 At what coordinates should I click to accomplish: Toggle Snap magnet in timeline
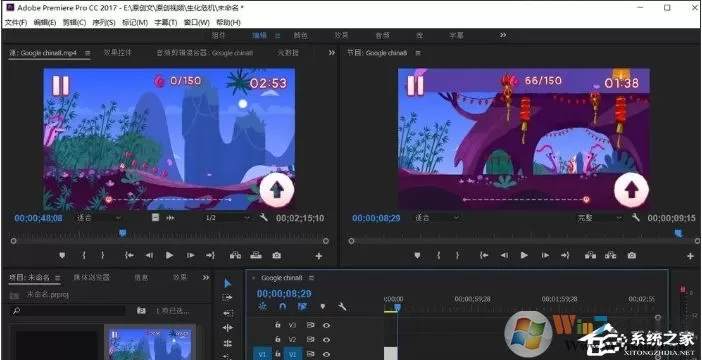pyautogui.click(x=283, y=307)
